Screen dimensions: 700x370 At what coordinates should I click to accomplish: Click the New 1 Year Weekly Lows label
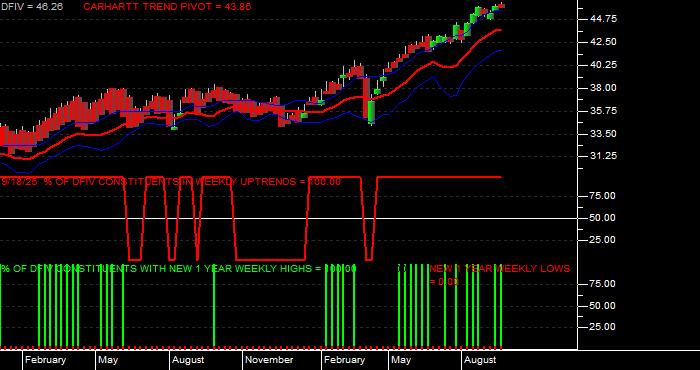point(500,274)
